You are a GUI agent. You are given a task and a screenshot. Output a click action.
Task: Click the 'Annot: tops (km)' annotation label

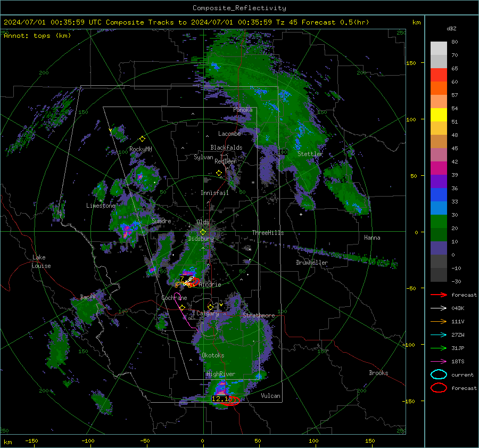[x=37, y=36]
